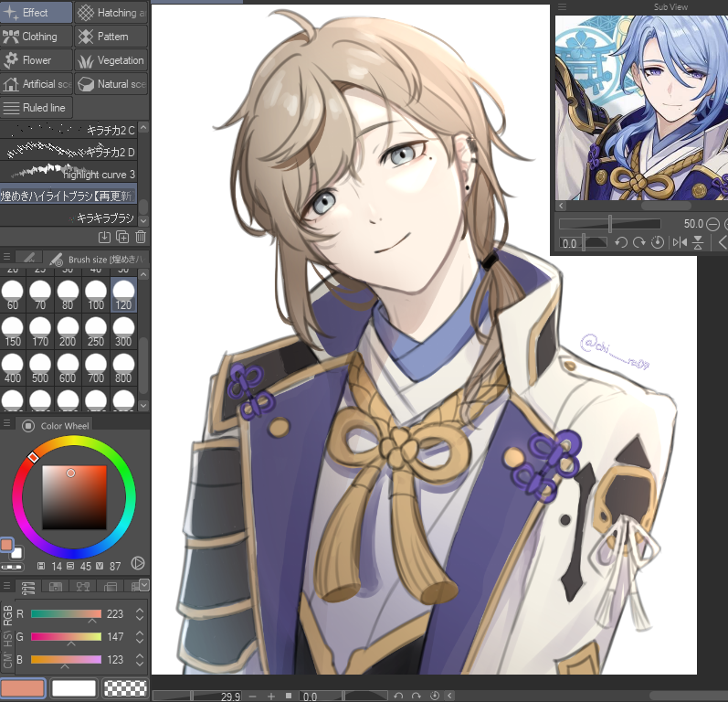
Task: Set brush size to 300
Action: coord(123,332)
